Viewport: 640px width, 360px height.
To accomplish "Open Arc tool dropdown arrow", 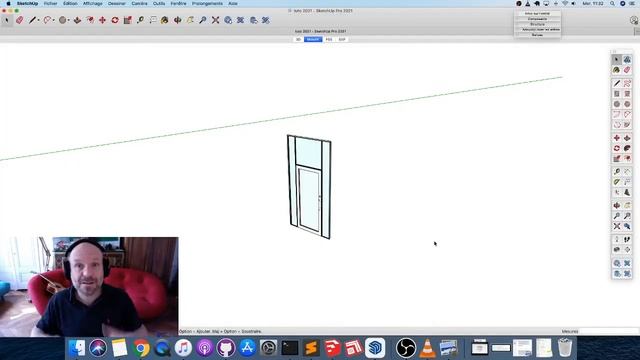I will [53, 20].
